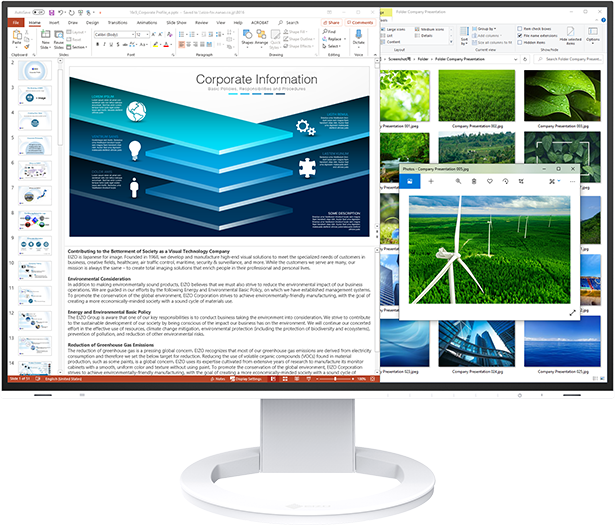Open the Slide Show ribbon tab
The height and width of the screenshot is (525, 615).
176,23
